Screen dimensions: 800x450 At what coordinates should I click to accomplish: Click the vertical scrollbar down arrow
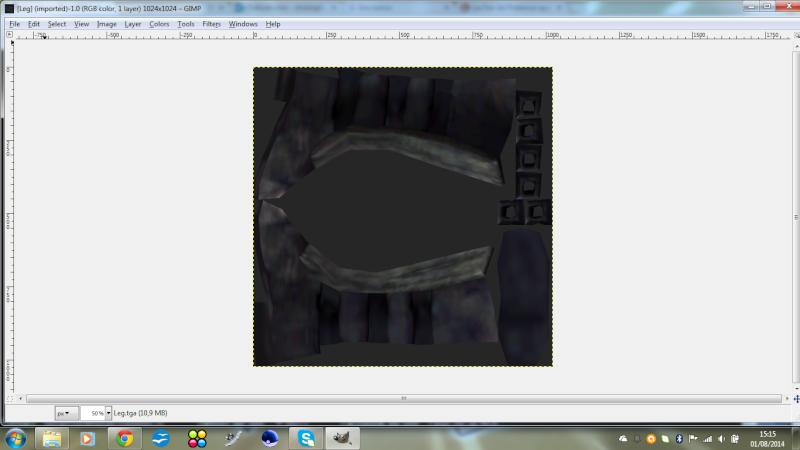pos(796,389)
